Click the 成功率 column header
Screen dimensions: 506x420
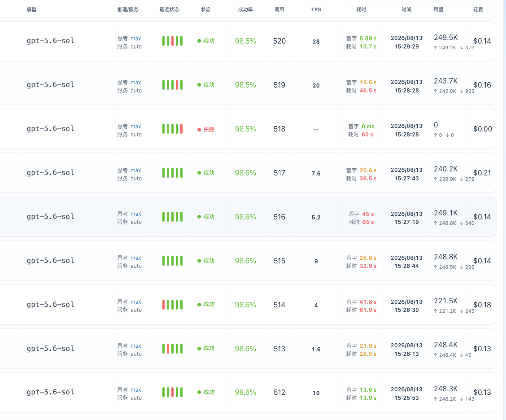click(245, 10)
